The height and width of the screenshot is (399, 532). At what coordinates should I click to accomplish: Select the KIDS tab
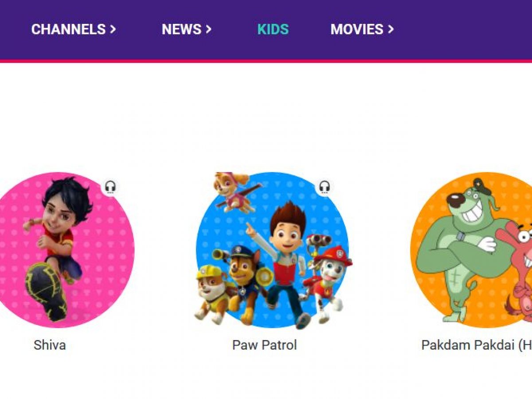[x=273, y=29]
